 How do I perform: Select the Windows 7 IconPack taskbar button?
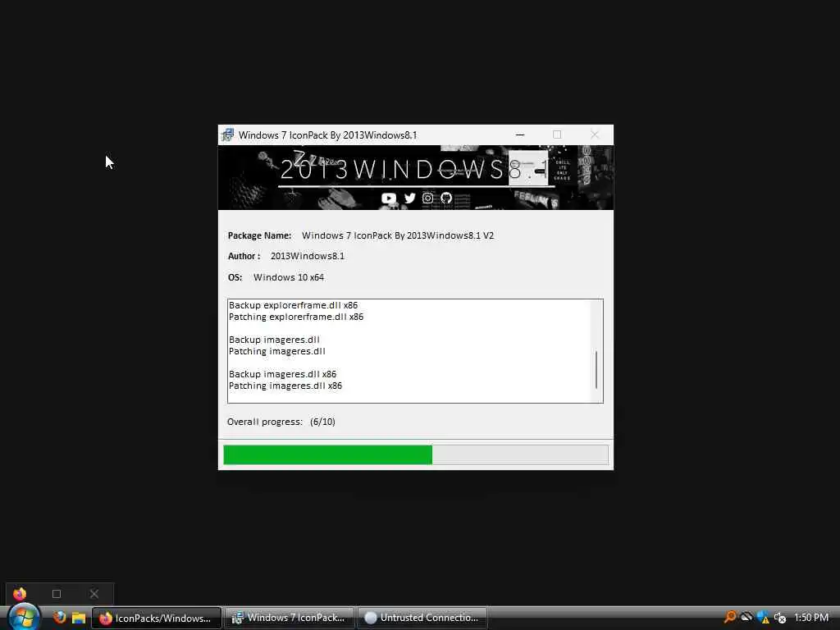pyautogui.click(x=290, y=618)
